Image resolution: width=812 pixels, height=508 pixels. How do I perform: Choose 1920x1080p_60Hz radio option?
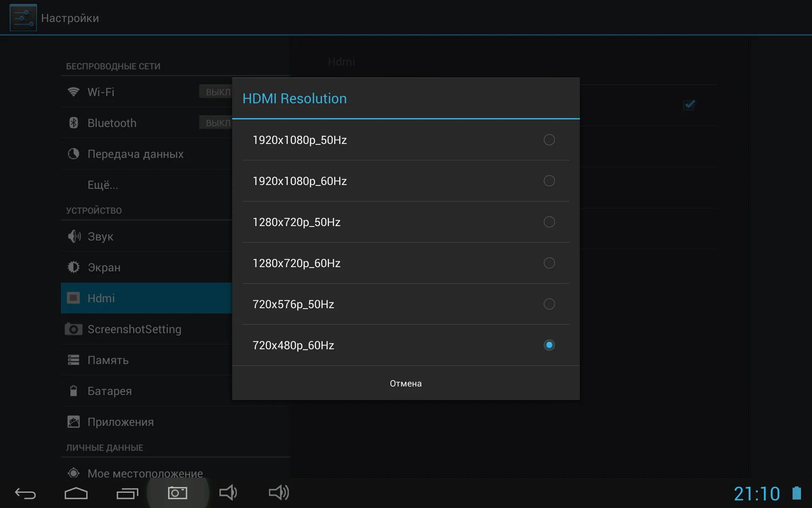point(549,181)
